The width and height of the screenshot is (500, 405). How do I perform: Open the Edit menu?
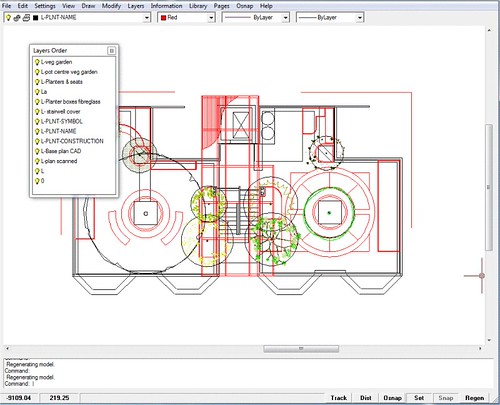tap(23, 6)
